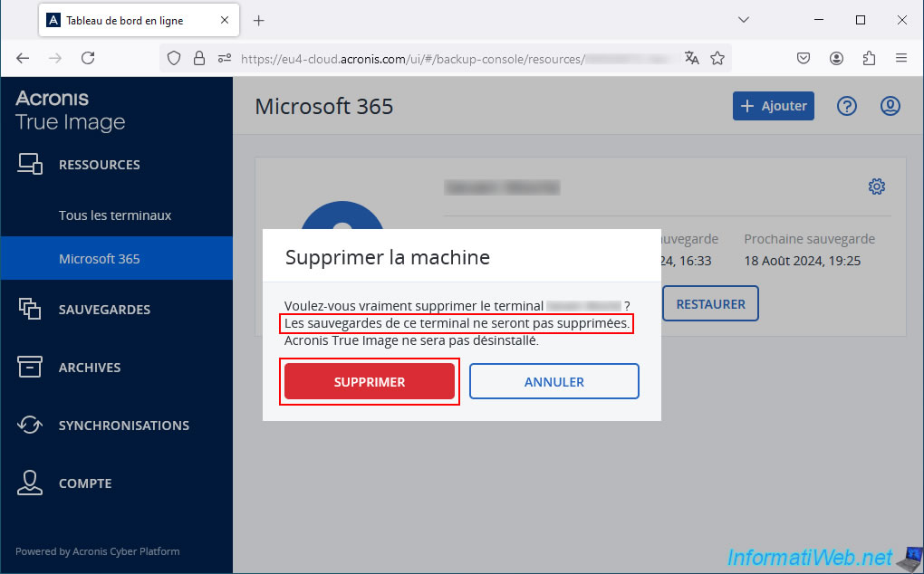The image size is (924, 574).
Task: Open the COMPTE section
Action: (x=85, y=483)
